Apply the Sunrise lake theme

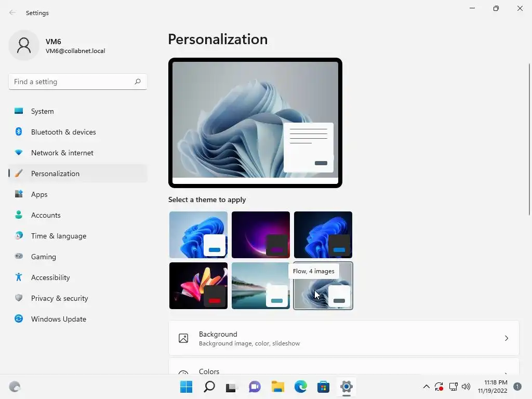tap(261, 286)
